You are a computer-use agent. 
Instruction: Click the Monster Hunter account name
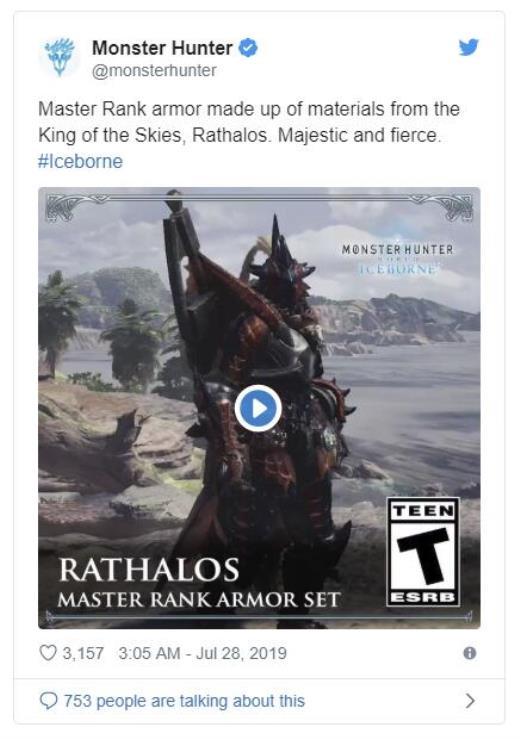point(162,48)
